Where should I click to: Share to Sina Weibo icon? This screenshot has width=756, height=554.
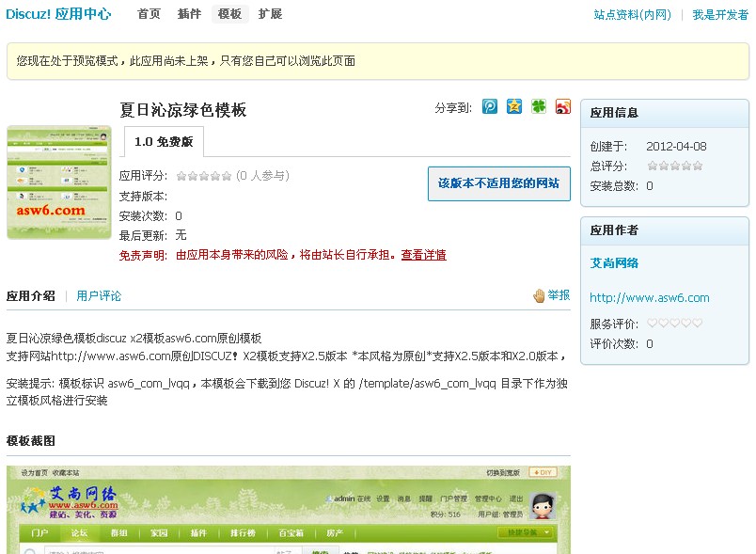[562, 106]
